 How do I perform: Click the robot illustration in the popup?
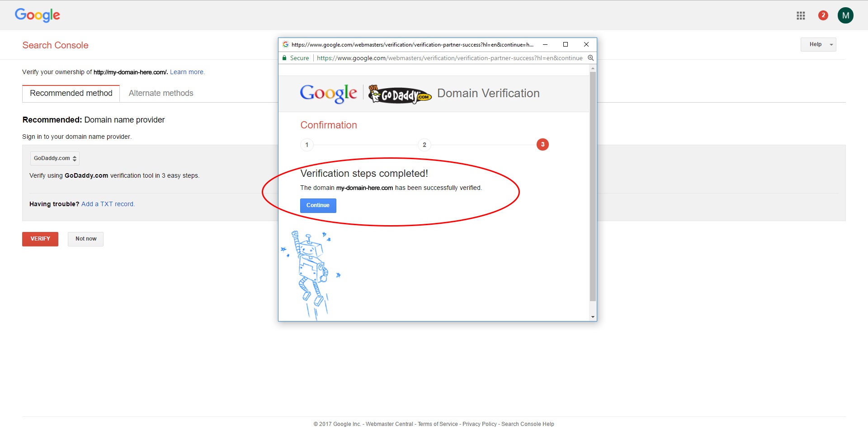(x=311, y=274)
